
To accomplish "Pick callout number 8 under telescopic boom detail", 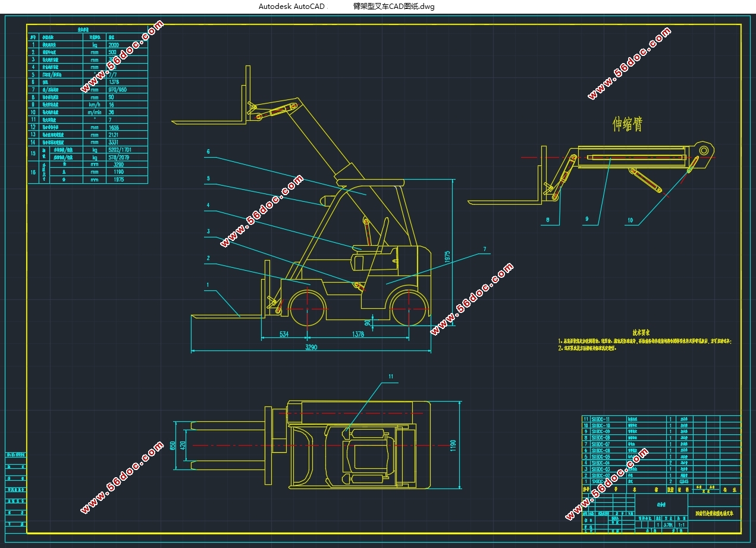I will (x=547, y=220).
